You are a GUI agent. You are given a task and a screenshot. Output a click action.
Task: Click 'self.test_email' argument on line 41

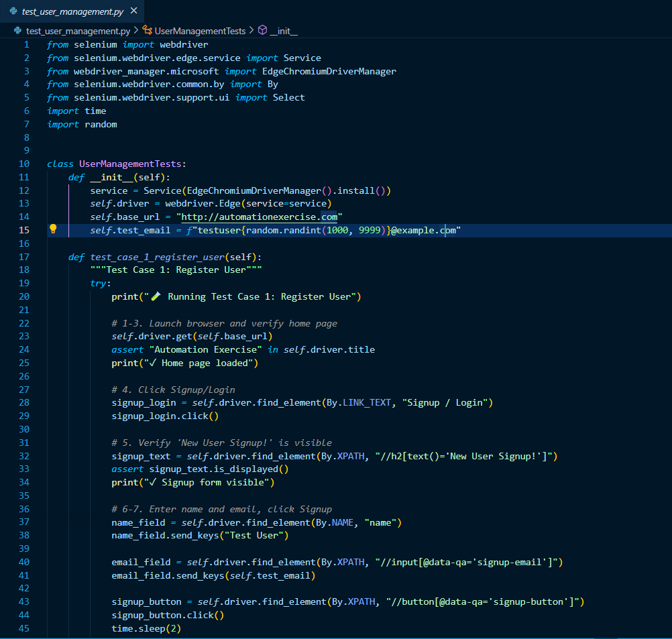270,575
